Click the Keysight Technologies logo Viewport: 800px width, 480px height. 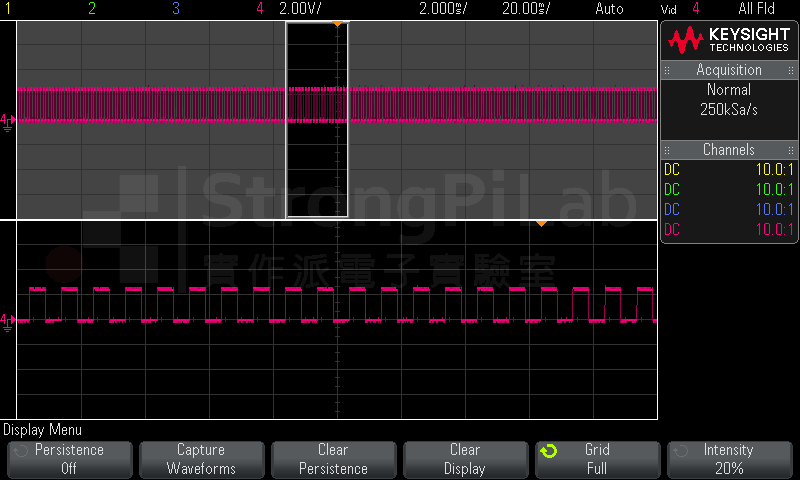tap(729, 40)
